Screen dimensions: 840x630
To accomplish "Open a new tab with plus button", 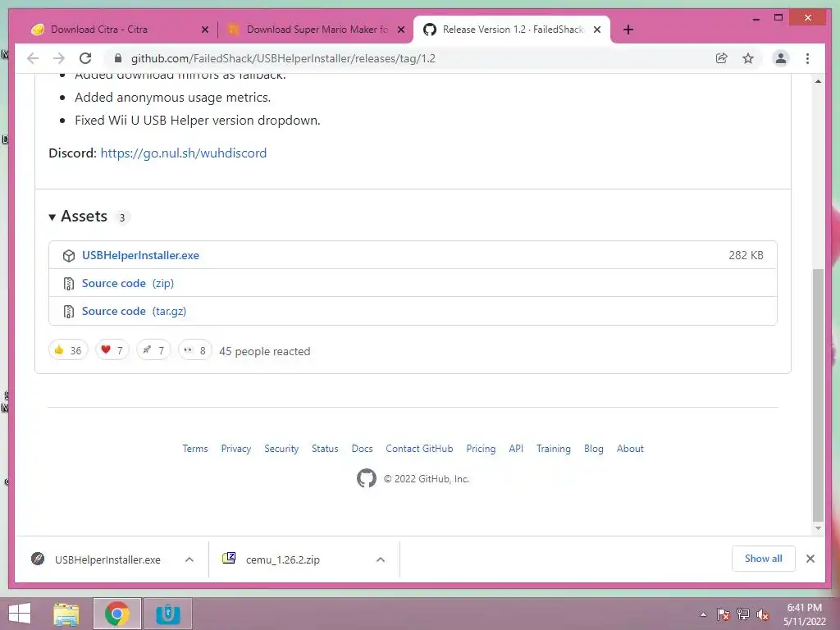I will click(628, 30).
